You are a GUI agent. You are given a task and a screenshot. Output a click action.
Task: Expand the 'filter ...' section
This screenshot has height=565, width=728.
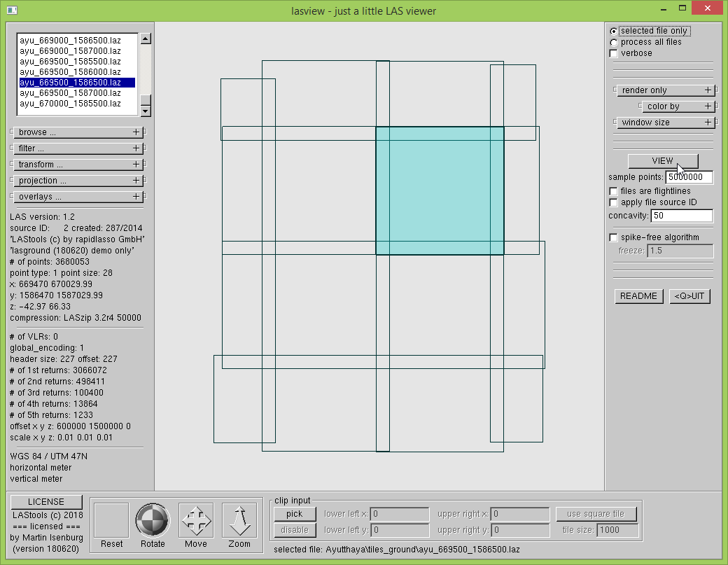tap(78, 148)
